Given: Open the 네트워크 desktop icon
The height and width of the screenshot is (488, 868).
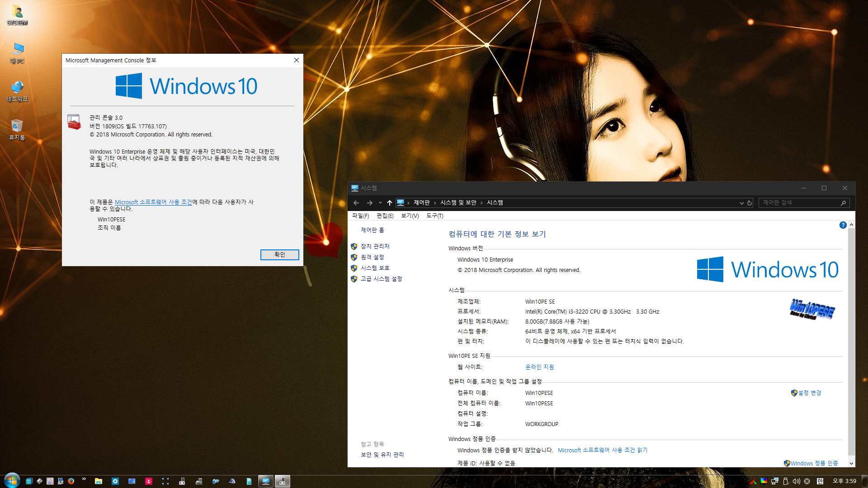Looking at the screenshot, I should point(17,91).
